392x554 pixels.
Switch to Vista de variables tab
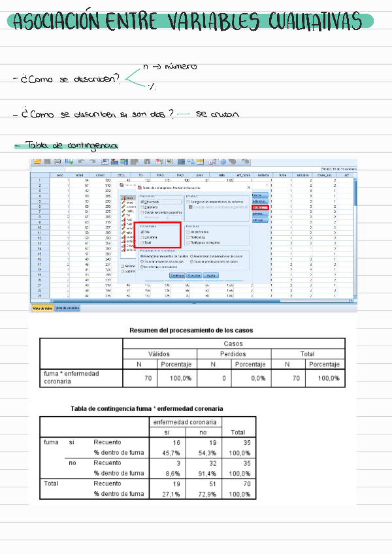pos(67,308)
